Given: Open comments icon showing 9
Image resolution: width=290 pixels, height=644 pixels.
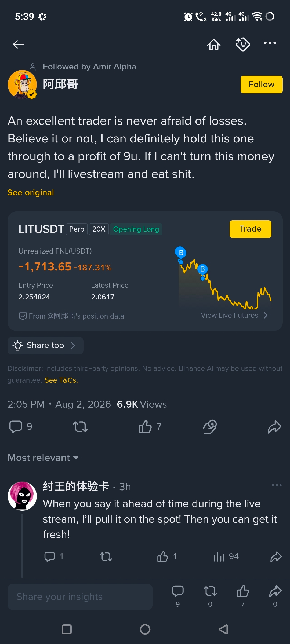Looking at the screenshot, I should [21, 426].
